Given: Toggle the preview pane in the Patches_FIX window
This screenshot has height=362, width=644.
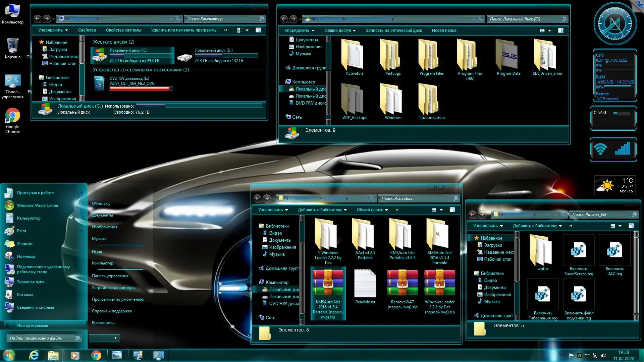Looking at the screenshot, I should [632, 226].
